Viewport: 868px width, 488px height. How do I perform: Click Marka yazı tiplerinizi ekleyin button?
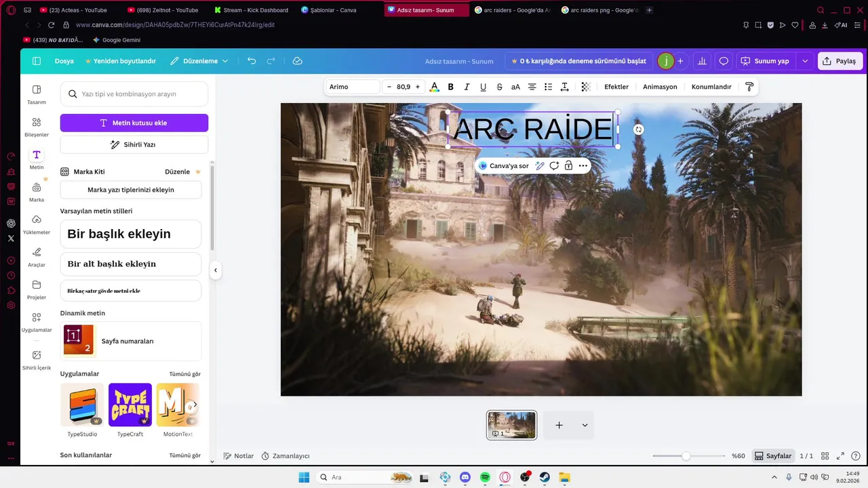(x=131, y=190)
